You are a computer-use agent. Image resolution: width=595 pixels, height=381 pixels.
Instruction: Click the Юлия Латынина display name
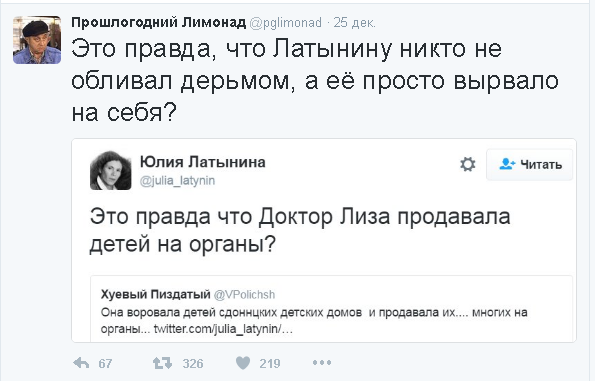pos(203,162)
